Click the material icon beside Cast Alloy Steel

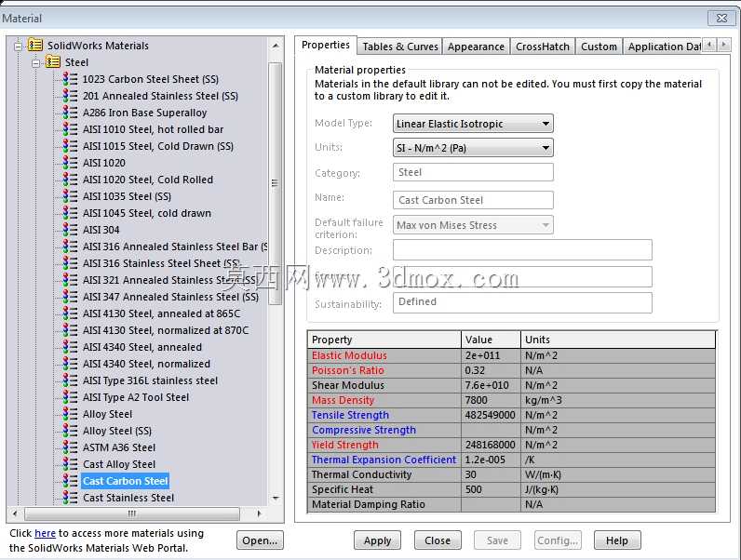tap(71, 464)
